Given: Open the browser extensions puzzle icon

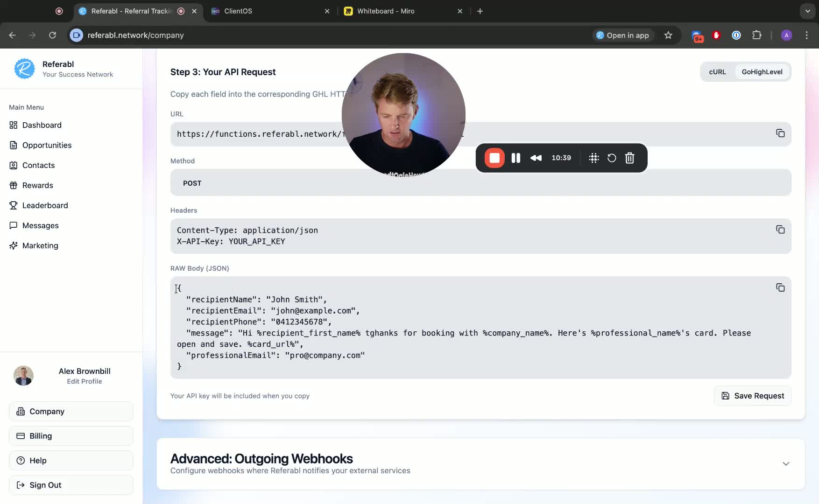Looking at the screenshot, I should tap(757, 35).
